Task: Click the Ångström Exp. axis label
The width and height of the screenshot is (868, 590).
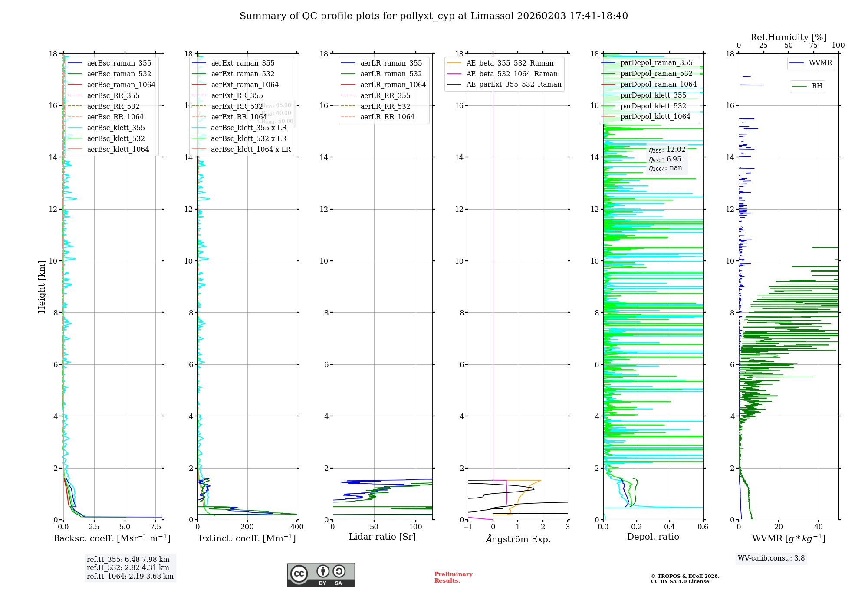Action: 518,539
